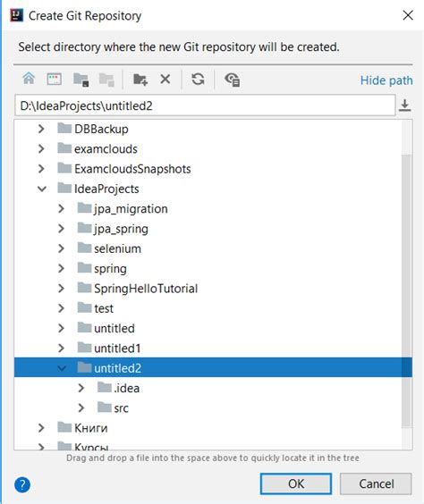Collapse the IdeaProjects folder
Viewport: 424px width, 504px height.
[x=42, y=189]
